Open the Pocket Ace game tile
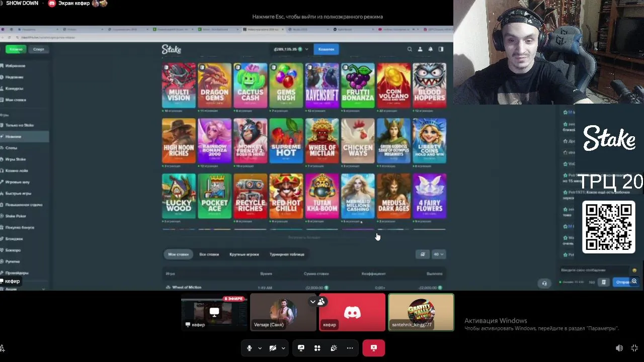The image size is (644, 362). click(x=215, y=196)
